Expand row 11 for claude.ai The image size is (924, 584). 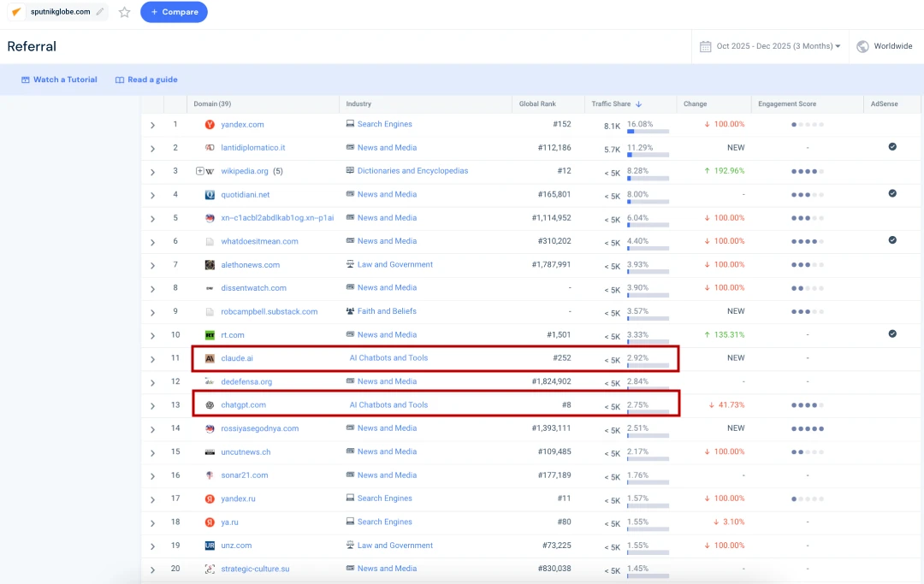[153, 359]
